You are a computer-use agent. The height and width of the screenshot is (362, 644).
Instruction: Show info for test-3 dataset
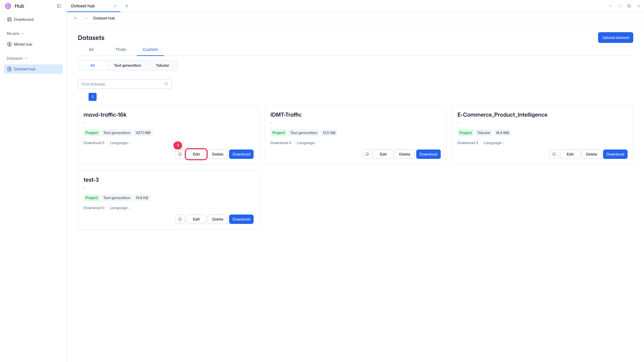click(180, 219)
